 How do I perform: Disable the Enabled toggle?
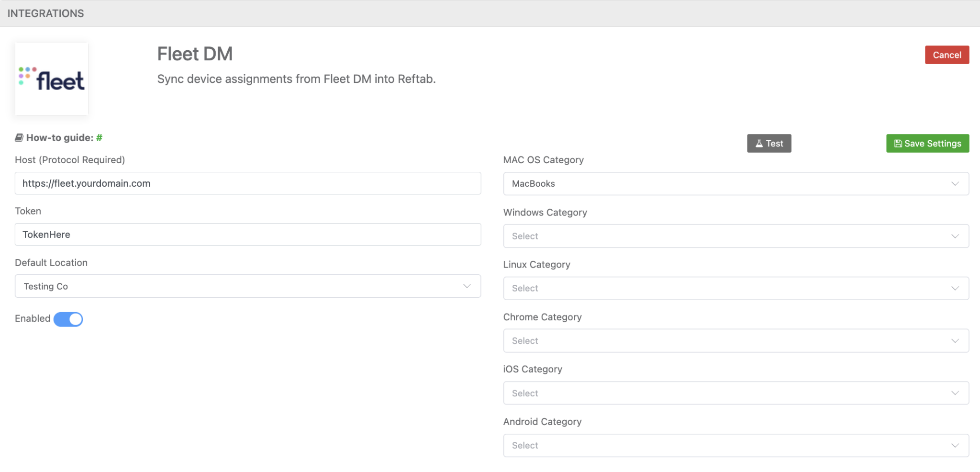(x=68, y=319)
